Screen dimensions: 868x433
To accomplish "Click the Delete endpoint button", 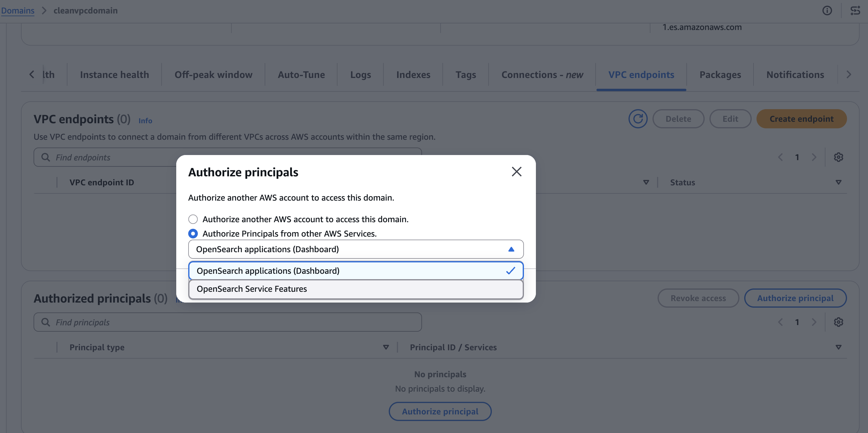I will (x=678, y=119).
